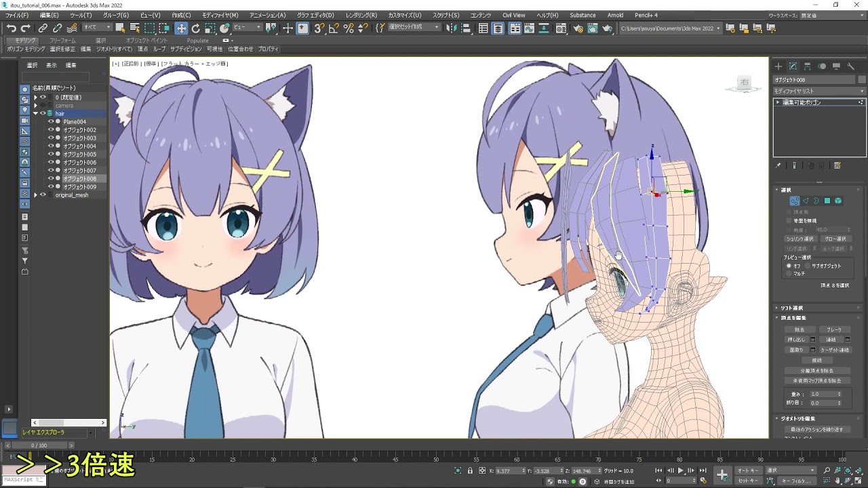Image resolution: width=868 pixels, height=488 pixels.
Task: Select the マルチ preview radio button
Action: (789, 274)
